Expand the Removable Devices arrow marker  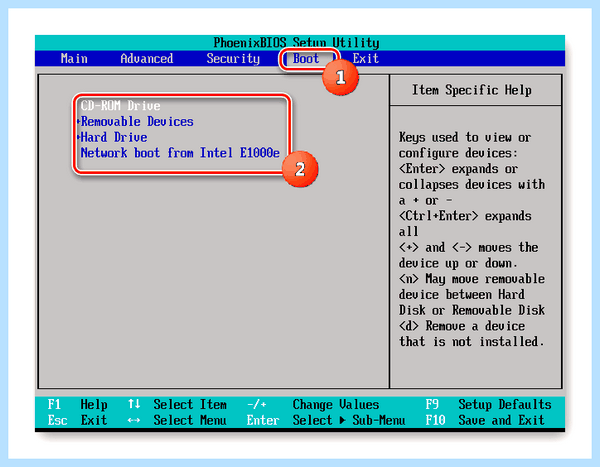tap(78, 122)
